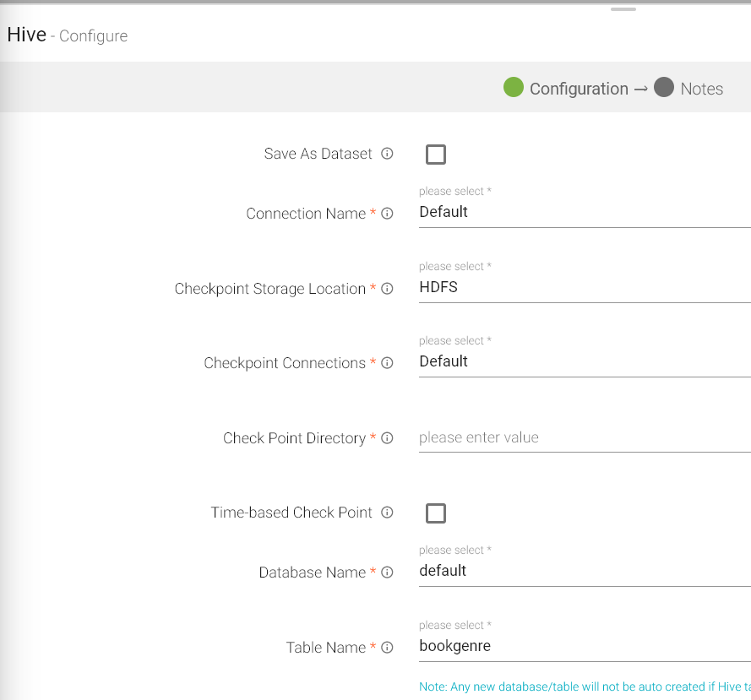Click info icon next to Checkpoint Connections
The height and width of the screenshot is (700, 751).
[387, 363]
